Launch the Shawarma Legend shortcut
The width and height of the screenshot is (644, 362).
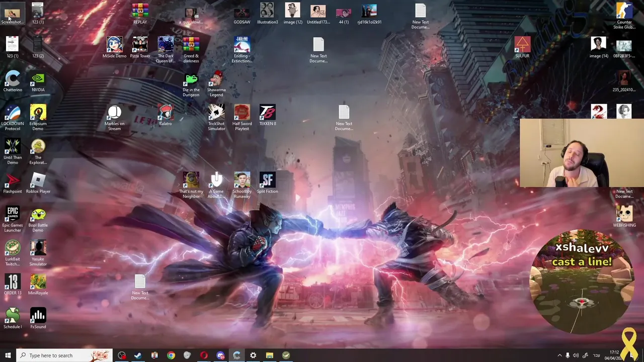(216, 84)
